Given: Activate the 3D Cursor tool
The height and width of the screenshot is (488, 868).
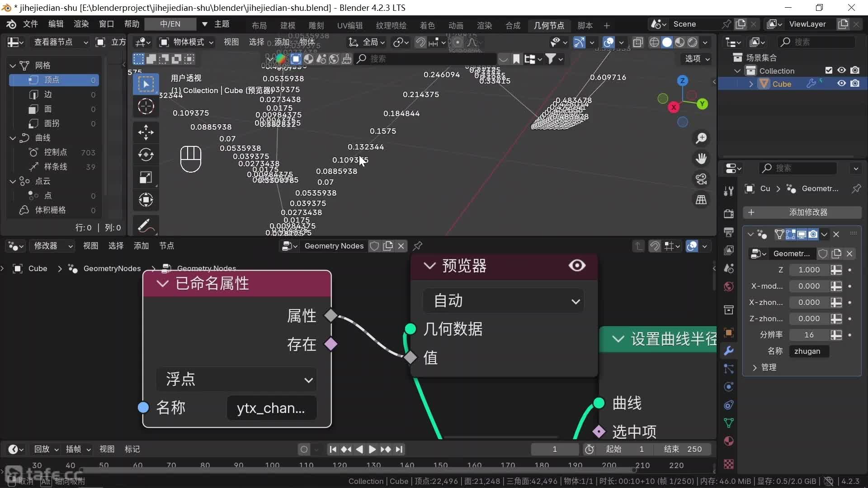Looking at the screenshot, I should click(x=146, y=107).
